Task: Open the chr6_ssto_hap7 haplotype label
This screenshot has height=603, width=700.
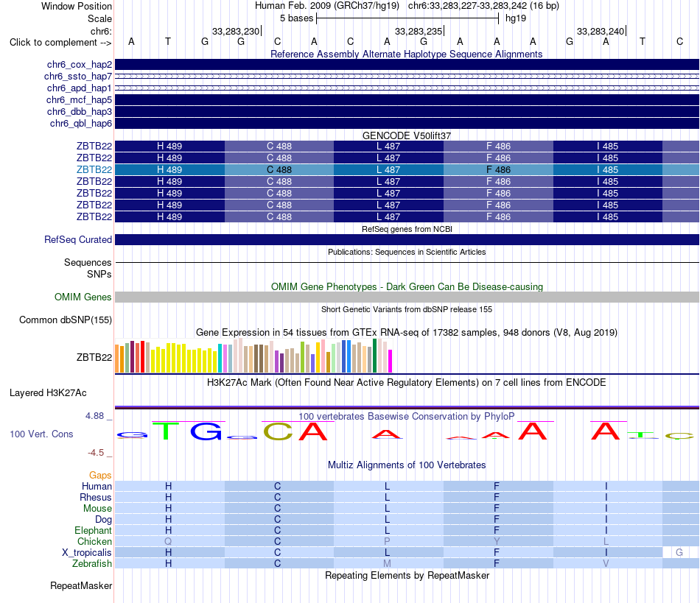Action: pos(78,77)
